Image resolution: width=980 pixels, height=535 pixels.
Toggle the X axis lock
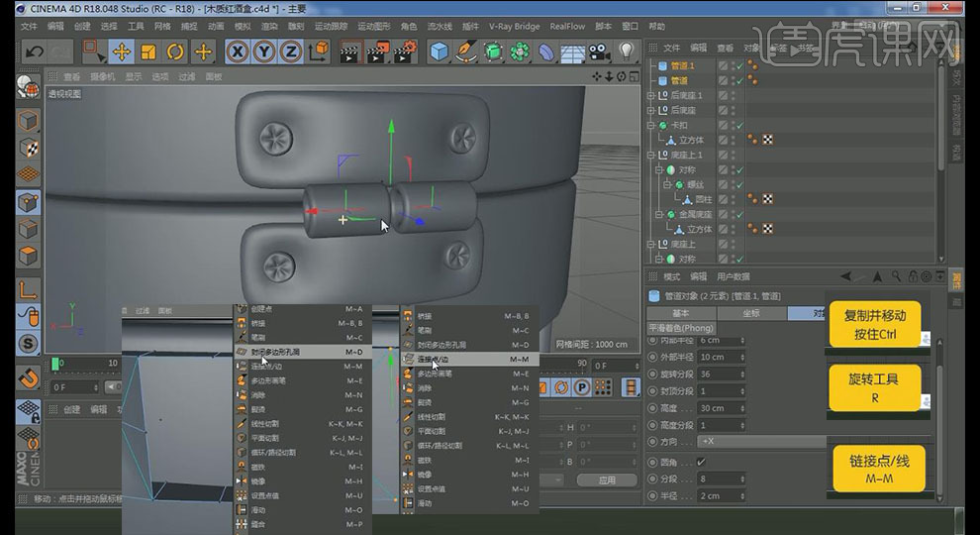pos(237,52)
